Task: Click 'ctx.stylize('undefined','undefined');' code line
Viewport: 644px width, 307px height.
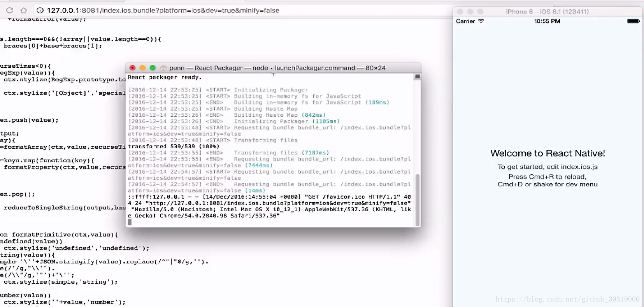Action: point(77,248)
